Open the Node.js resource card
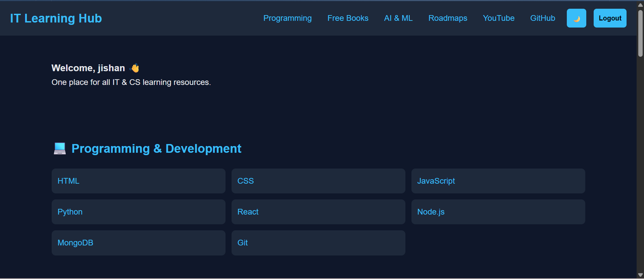 (498, 212)
